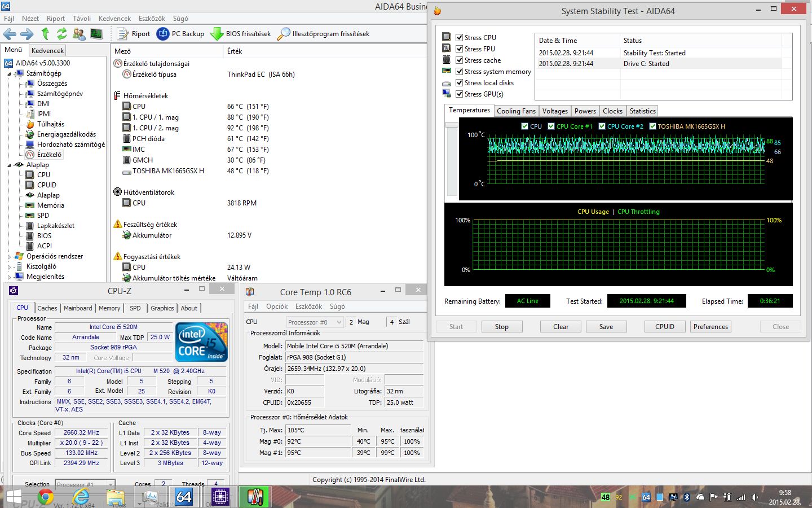Toggle the Stress system memory checkbox

(459, 71)
